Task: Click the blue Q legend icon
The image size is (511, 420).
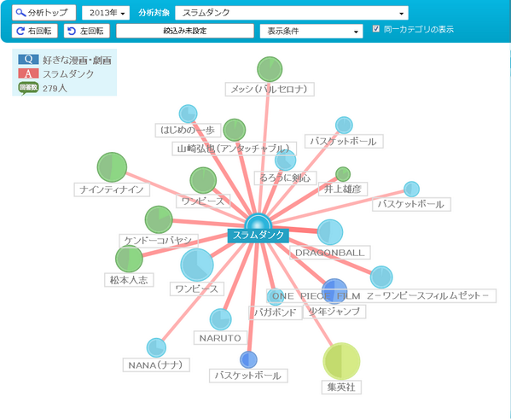Action: 28,59
